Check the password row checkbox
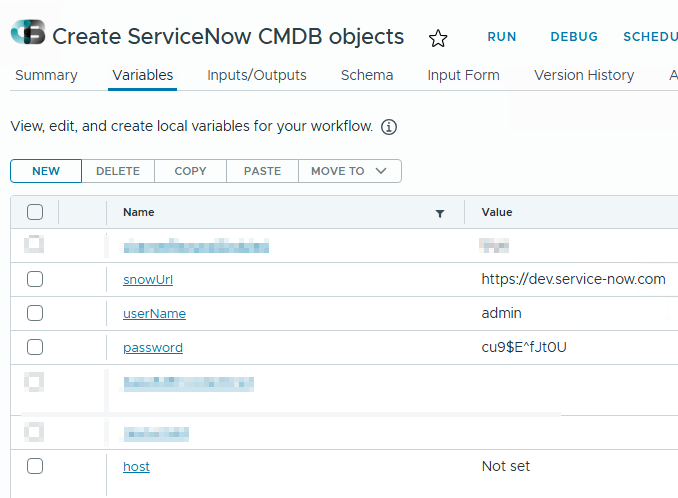 point(35,347)
